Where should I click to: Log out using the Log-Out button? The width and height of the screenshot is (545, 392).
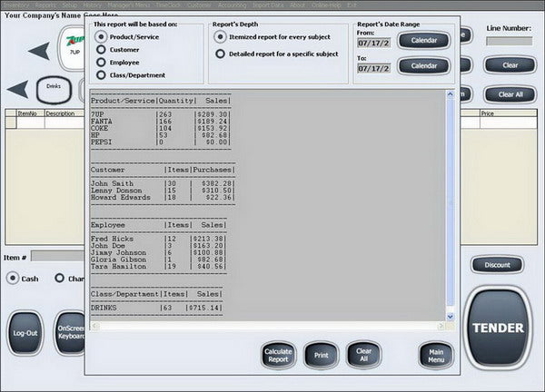click(25, 333)
